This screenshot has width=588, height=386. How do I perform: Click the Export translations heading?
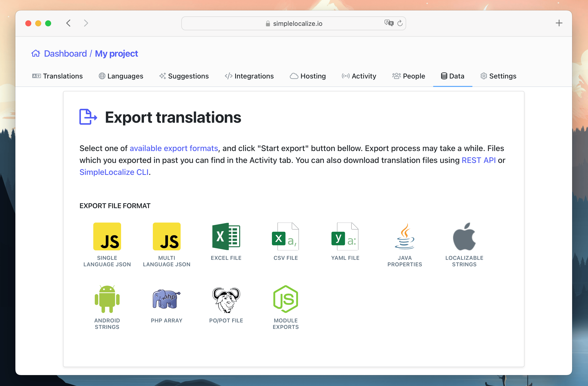coord(173,117)
